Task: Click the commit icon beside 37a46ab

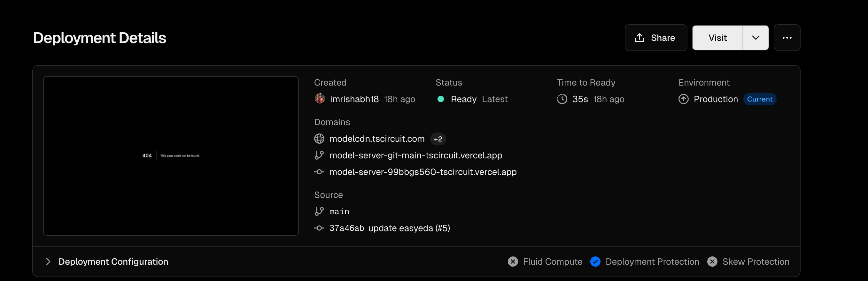Action: (x=319, y=228)
